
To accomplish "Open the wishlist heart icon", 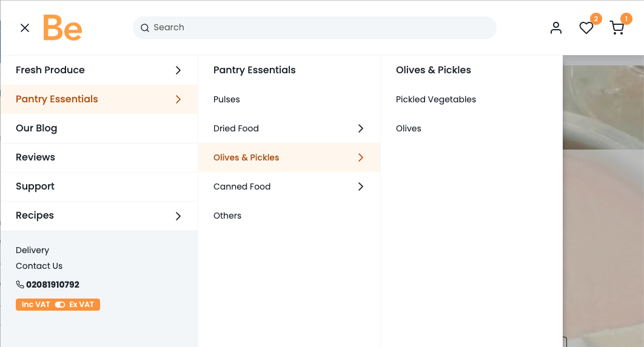I will 586,28.
